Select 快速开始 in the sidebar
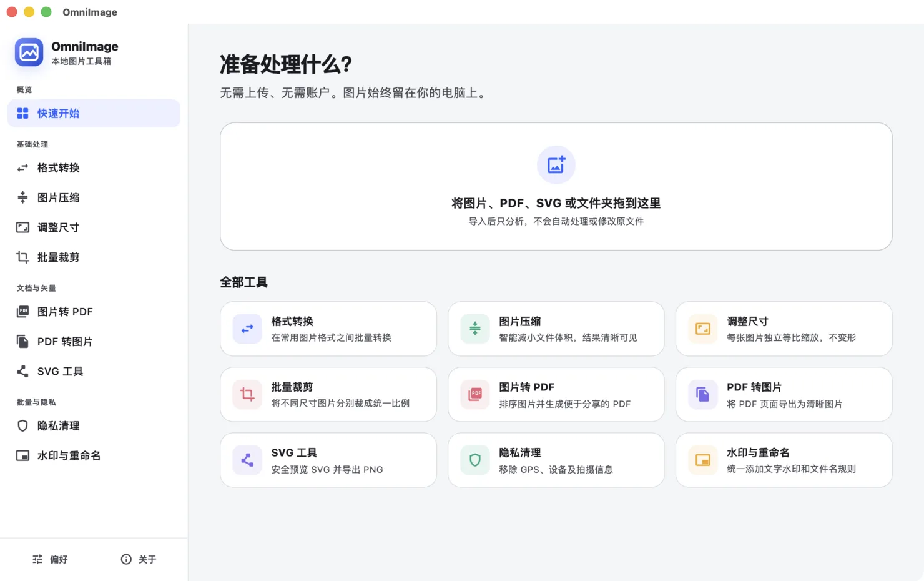Screen dimensions: 924x581 (x=94, y=113)
